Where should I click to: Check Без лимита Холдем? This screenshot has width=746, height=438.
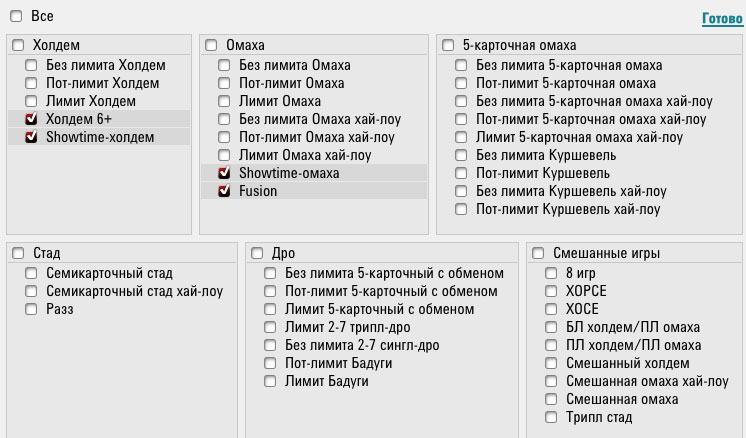click(x=31, y=65)
